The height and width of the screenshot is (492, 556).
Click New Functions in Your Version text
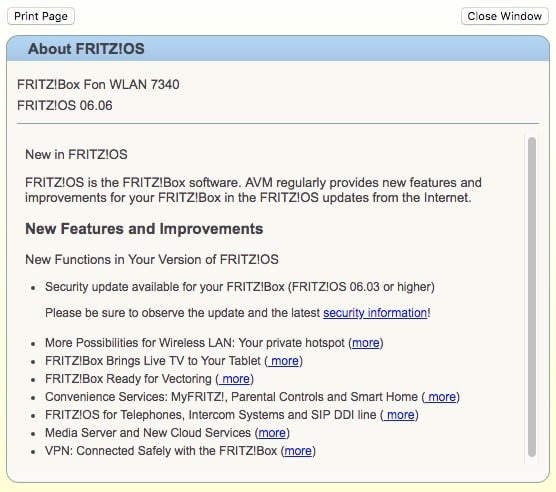tap(152, 259)
